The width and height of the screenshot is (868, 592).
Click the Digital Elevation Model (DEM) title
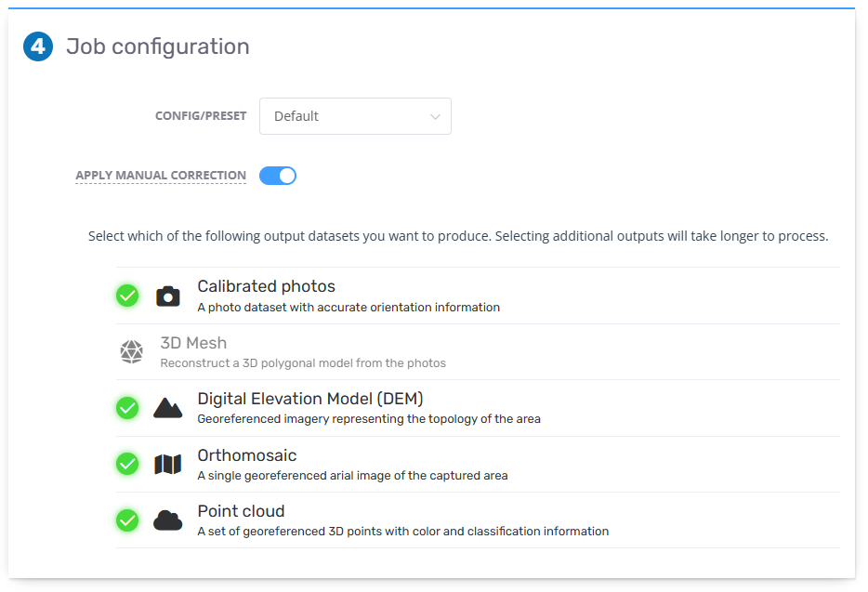(310, 399)
